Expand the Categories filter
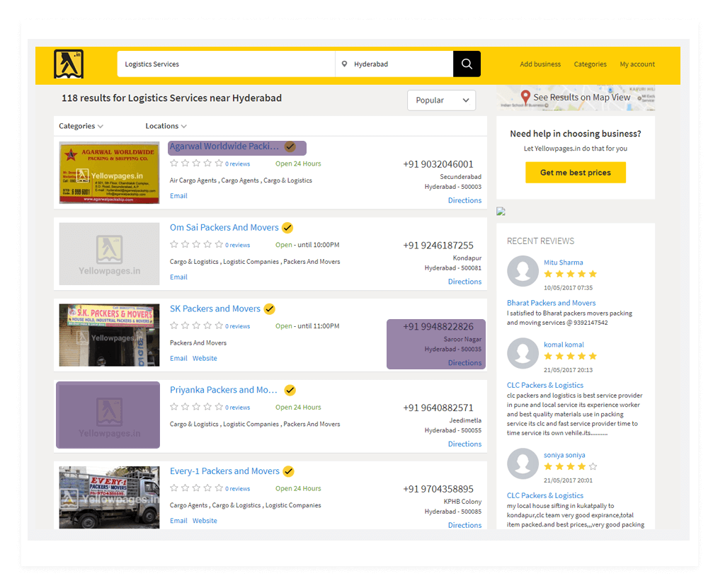The image size is (713, 588). [x=81, y=126]
